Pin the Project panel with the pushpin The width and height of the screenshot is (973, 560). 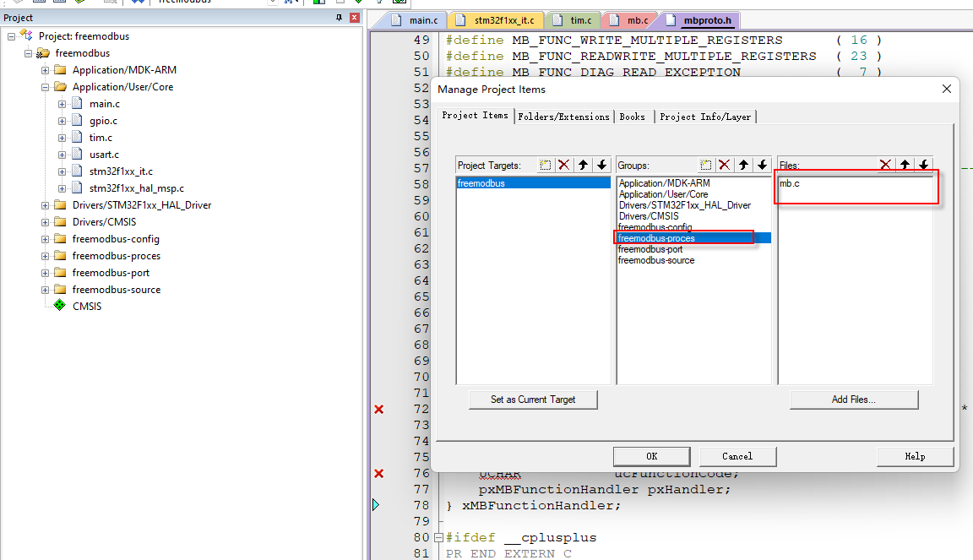point(338,17)
